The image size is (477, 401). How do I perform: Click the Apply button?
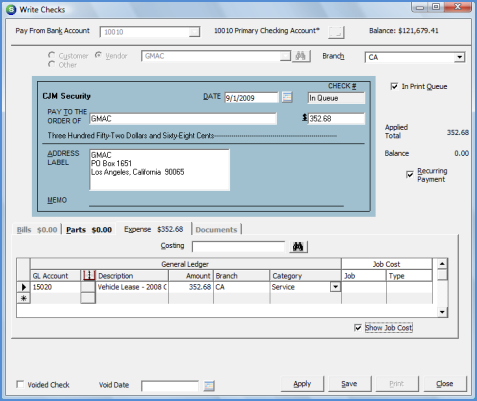[x=302, y=384]
